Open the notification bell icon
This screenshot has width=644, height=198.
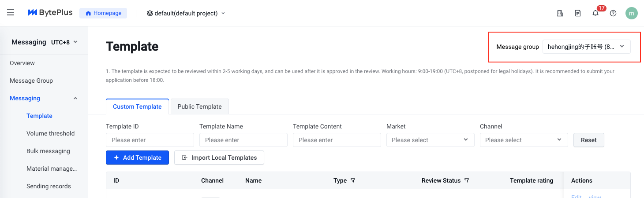[595, 13]
